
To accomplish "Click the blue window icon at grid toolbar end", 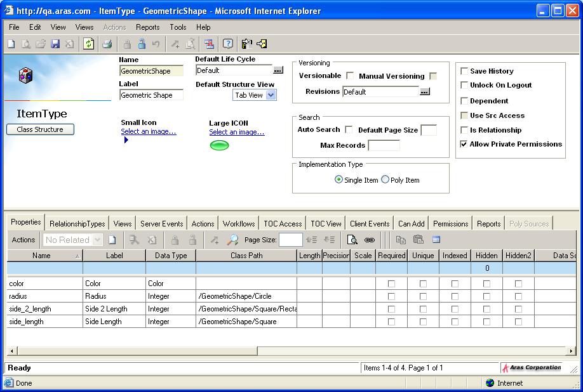I will point(436,240).
